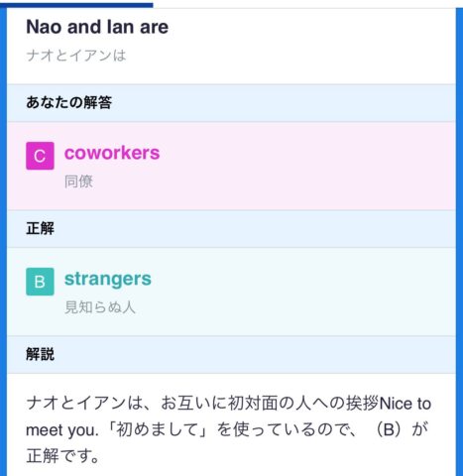
Task: Click the ナオとイアンは question translation
Action: coord(76,56)
